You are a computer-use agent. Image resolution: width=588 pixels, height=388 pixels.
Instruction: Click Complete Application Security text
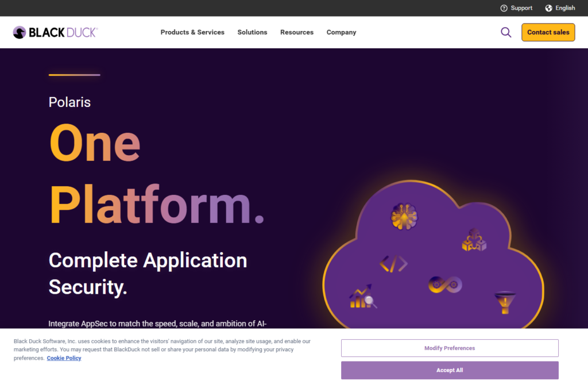click(x=148, y=274)
